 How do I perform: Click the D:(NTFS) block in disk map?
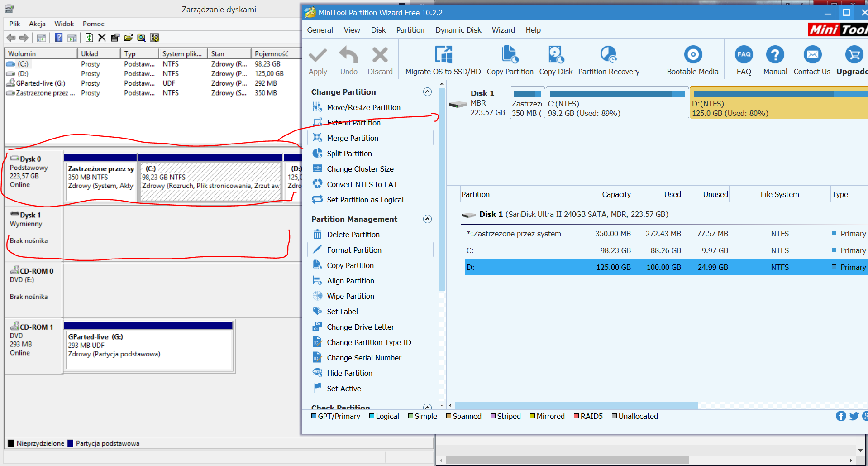click(778, 103)
